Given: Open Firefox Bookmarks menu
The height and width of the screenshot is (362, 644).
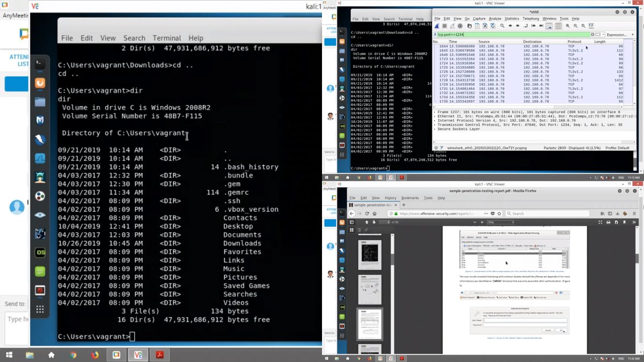Looking at the screenshot, I should tap(410, 198).
